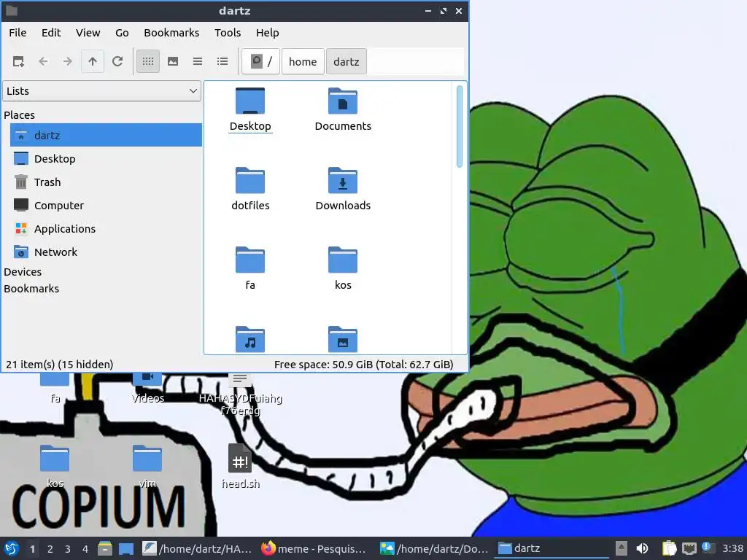Open the application start menu in taskbar

click(11, 548)
